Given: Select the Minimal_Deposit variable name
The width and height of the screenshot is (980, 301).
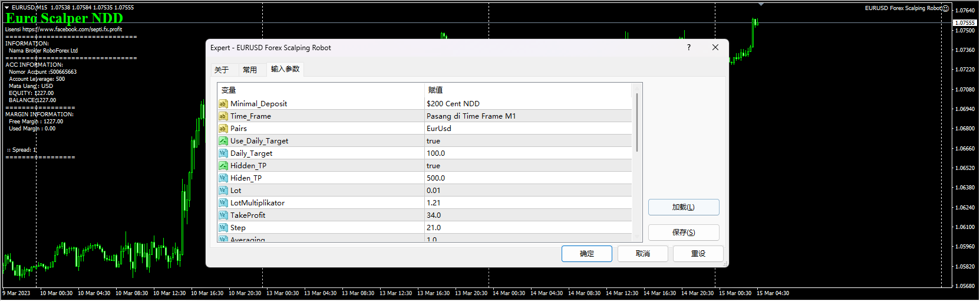Looking at the screenshot, I should point(259,104).
